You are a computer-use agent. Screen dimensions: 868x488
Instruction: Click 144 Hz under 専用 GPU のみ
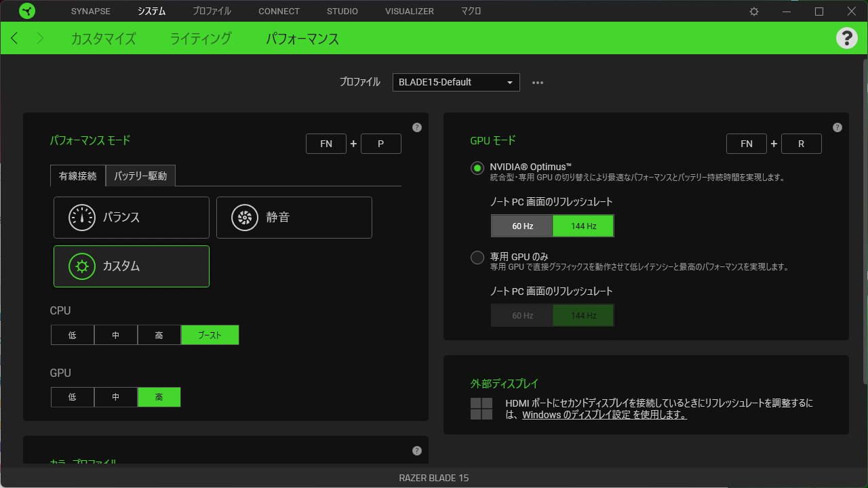(x=583, y=316)
